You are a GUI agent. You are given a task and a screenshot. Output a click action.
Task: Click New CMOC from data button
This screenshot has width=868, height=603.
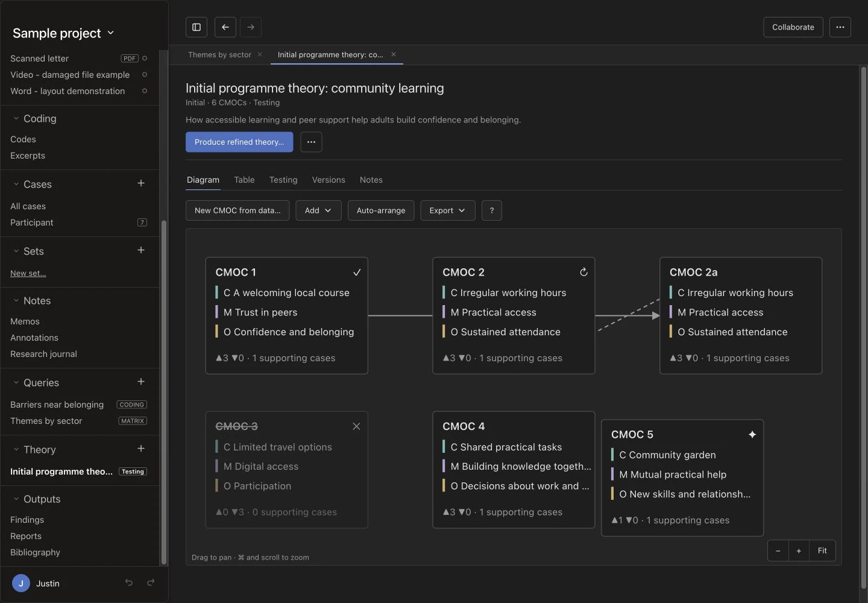click(x=237, y=210)
